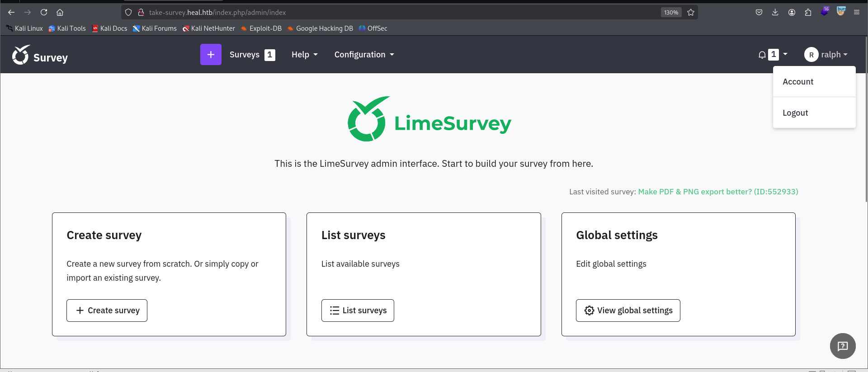The image size is (868, 372).
Task: Expand the Configuration dropdown menu
Action: point(364,55)
